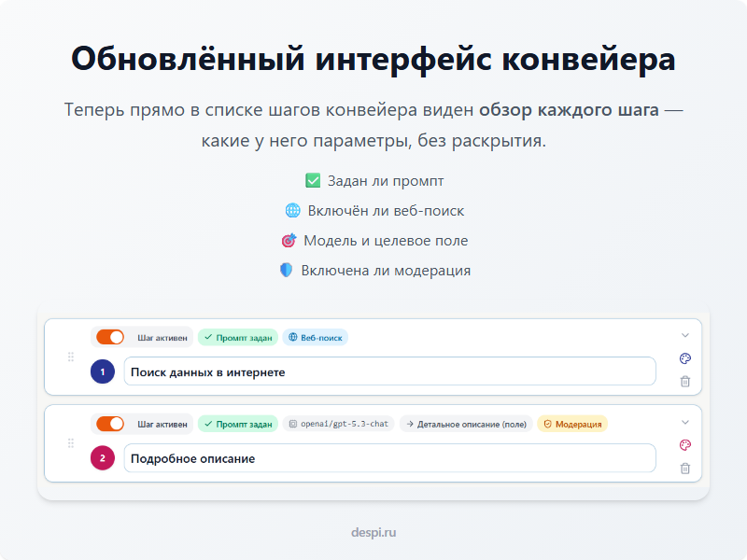Screen dimensions: 747x560
Task: Click the 'Поиск данных в интернете' name field
Action: (389, 371)
